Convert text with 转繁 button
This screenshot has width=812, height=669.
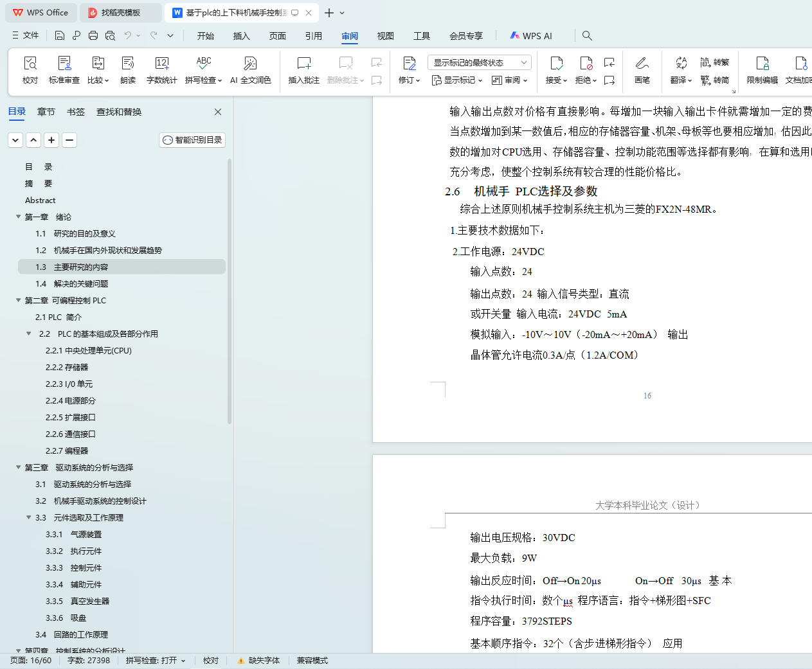click(x=715, y=62)
